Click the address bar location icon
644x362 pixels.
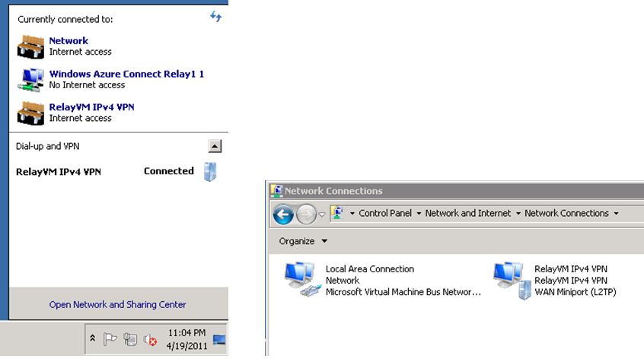(338, 213)
